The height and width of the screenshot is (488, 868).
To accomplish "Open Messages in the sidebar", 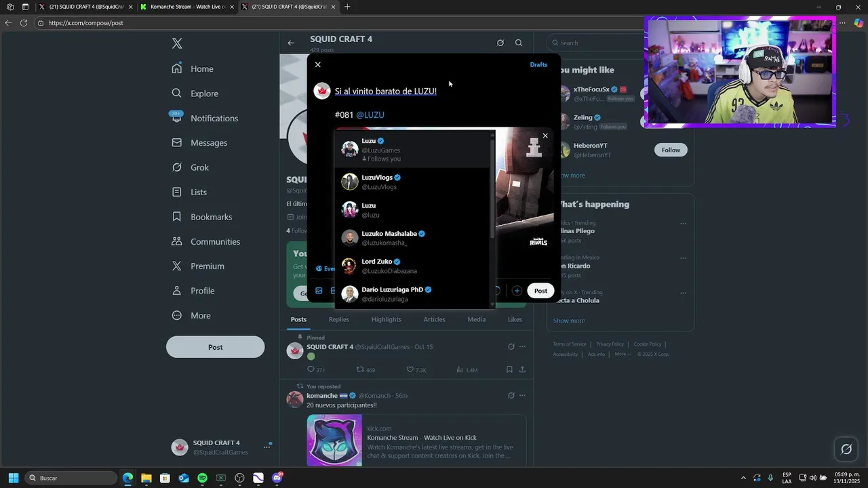I will [201, 143].
